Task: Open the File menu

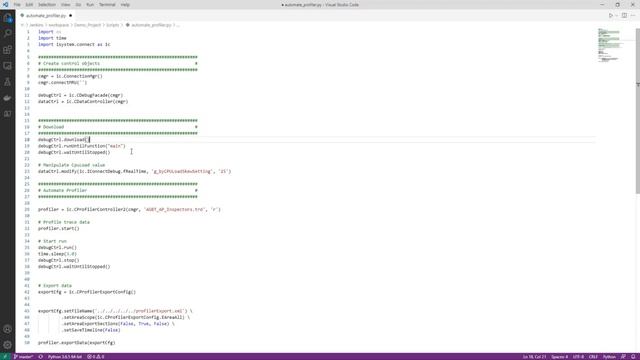Action: 17,5
